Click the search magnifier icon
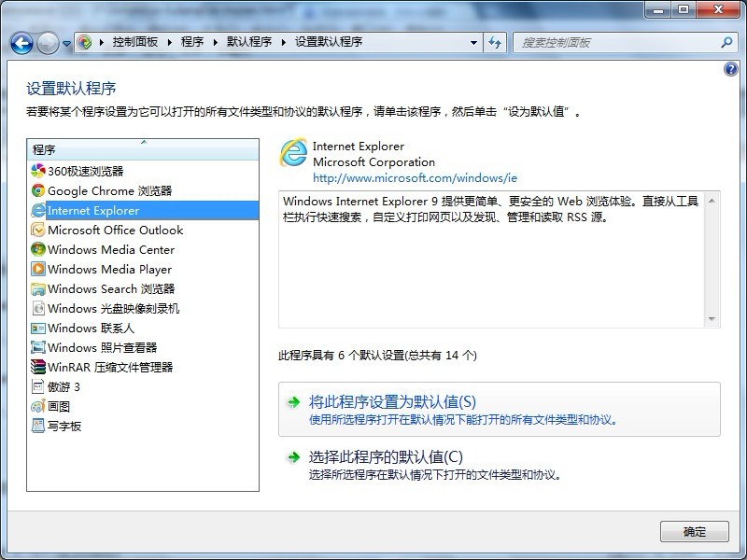Viewport: 747px width, 560px height. coord(726,42)
